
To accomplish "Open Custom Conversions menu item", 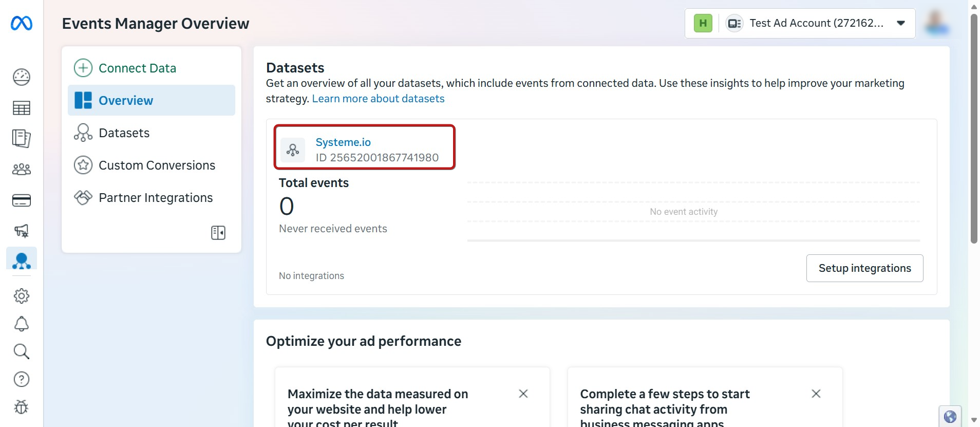I will 152,165.
